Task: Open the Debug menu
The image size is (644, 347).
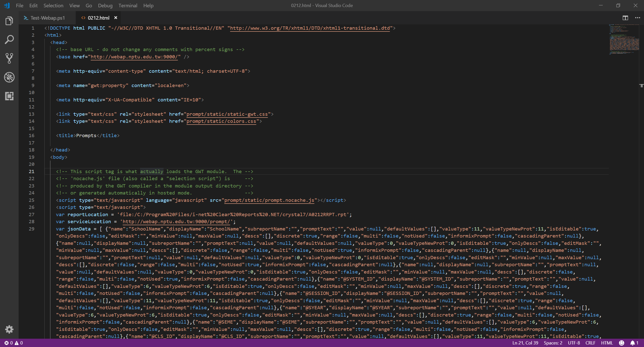Action: (105, 6)
